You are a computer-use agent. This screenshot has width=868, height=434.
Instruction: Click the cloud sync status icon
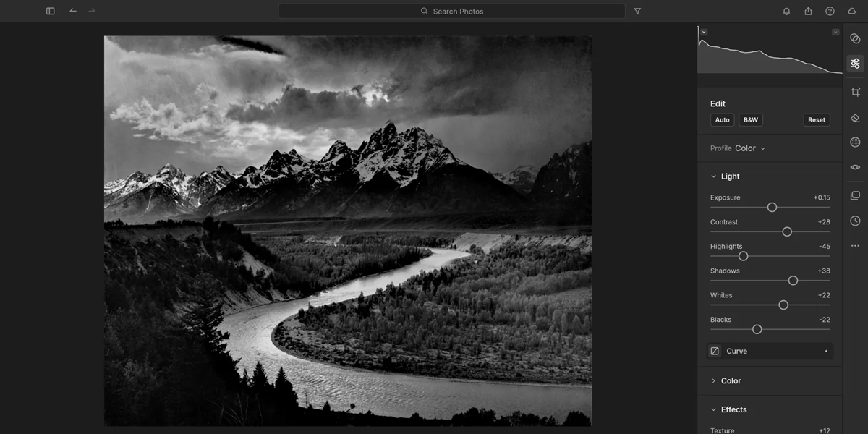[851, 11]
